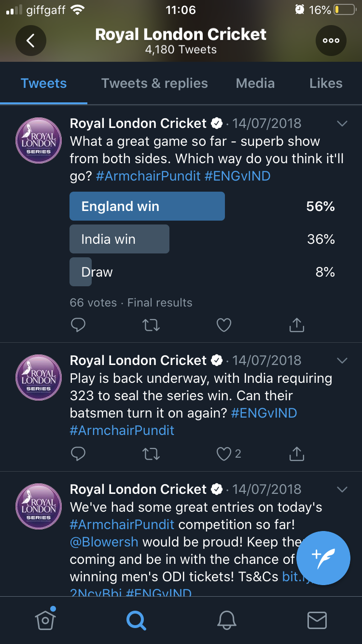Like the 'Play is back underway' tweet
Image resolution: width=362 pixels, height=644 pixels.
point(224,454)
